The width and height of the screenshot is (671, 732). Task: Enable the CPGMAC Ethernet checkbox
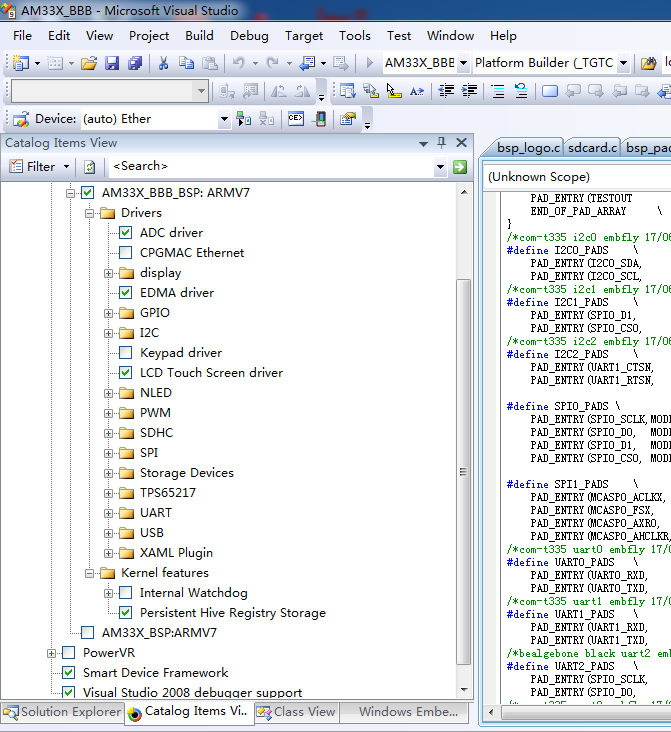[x=125, y=253]
